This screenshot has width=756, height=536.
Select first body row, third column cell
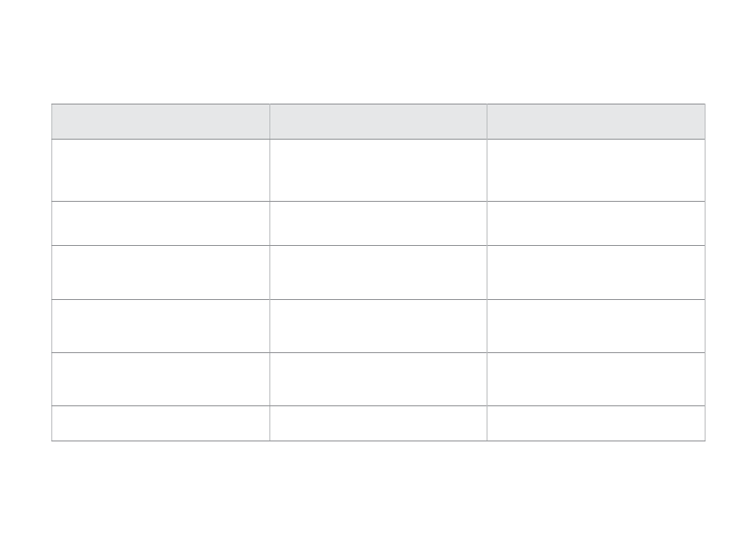pyautogui.click(x=596, y=170)
